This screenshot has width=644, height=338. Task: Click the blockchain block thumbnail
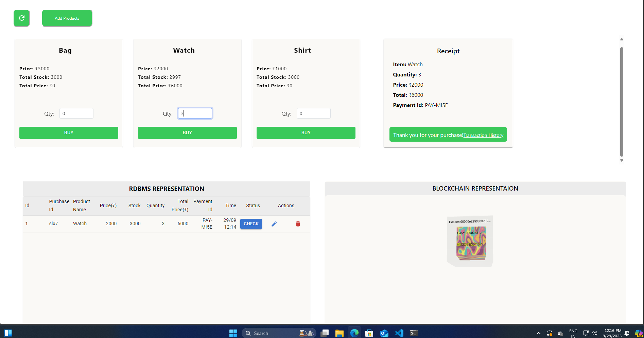pyautogui.click(x=471, y=242)
